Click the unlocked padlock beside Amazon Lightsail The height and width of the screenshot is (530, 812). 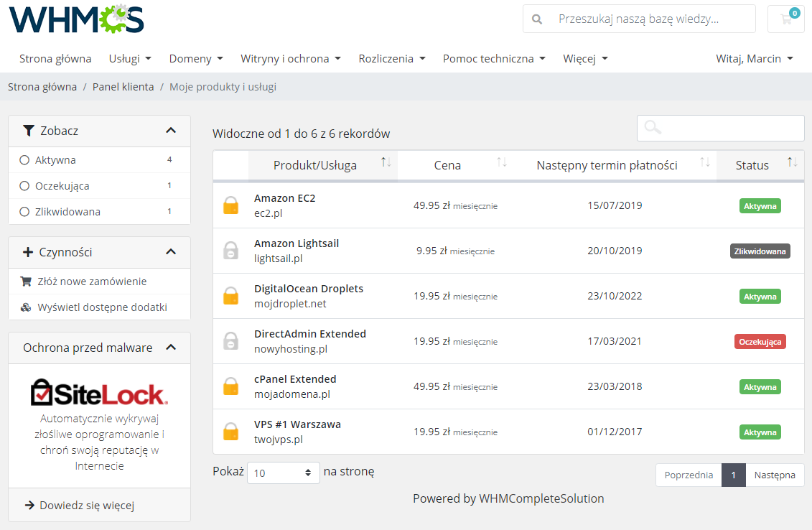230,251
